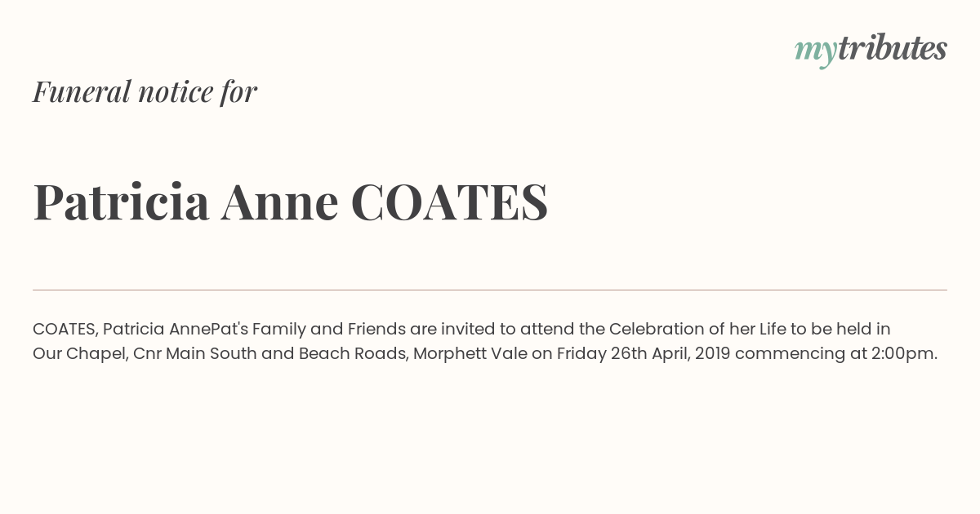The height and width of the screenshot is (514, 980).
Task: Click the mytributes logo
Action: pos(871,49)
